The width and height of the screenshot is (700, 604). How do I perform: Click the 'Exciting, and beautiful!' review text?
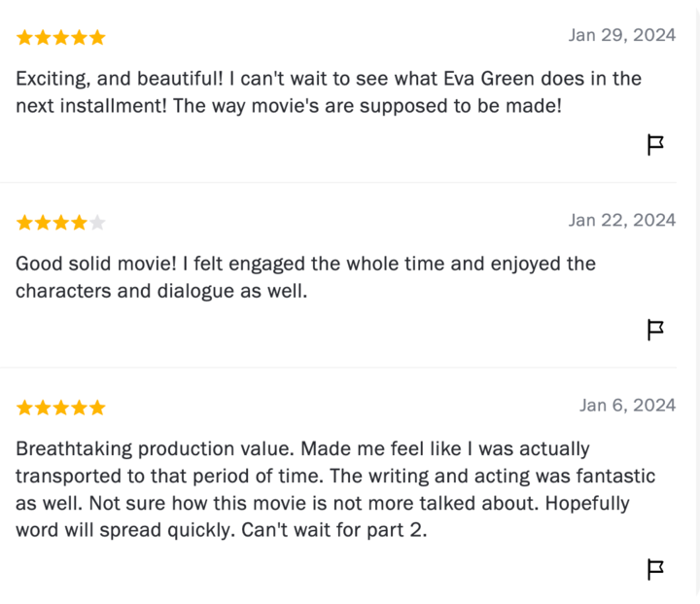[329, 92]
